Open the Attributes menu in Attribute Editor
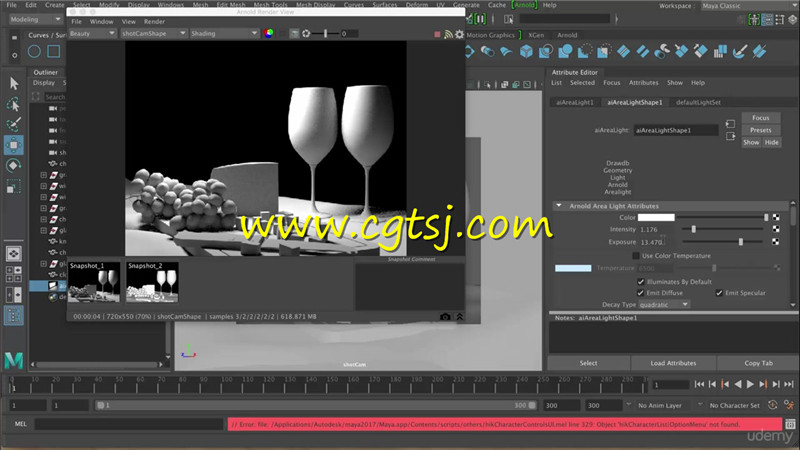Image resolution: width=800 pixels, height=450 pixels. point(643,83)
